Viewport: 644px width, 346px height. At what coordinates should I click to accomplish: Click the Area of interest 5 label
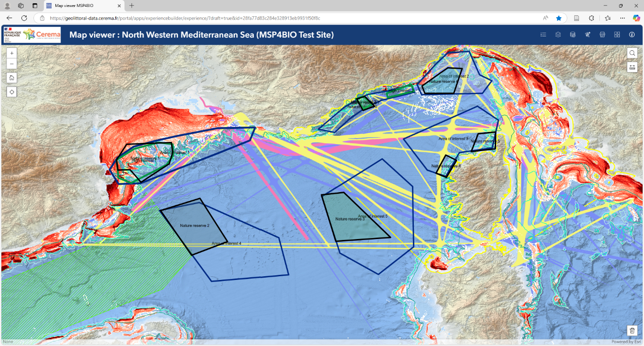pos(372,216)
